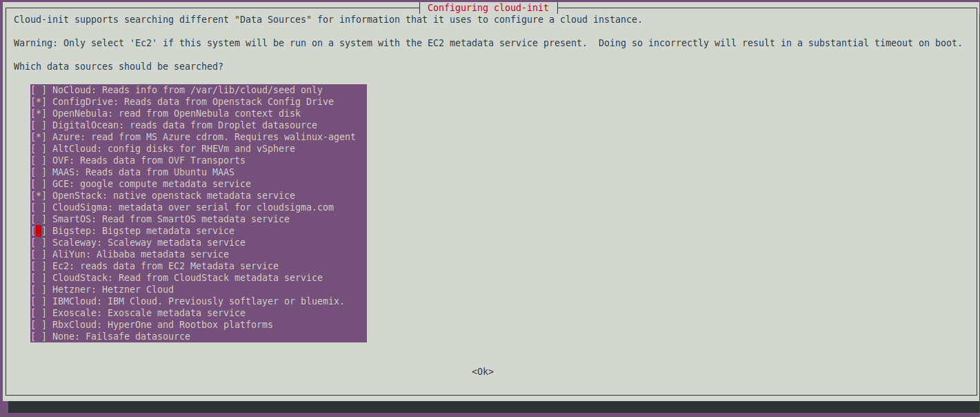
Task: Enable the DigitalOcean Droplet datasource
Action: [39, 125]
